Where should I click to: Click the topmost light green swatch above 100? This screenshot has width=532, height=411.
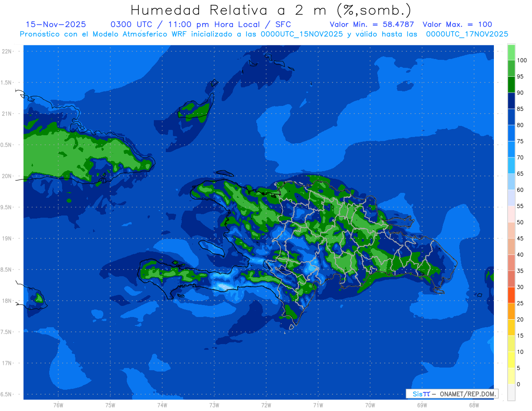point(511,52)
